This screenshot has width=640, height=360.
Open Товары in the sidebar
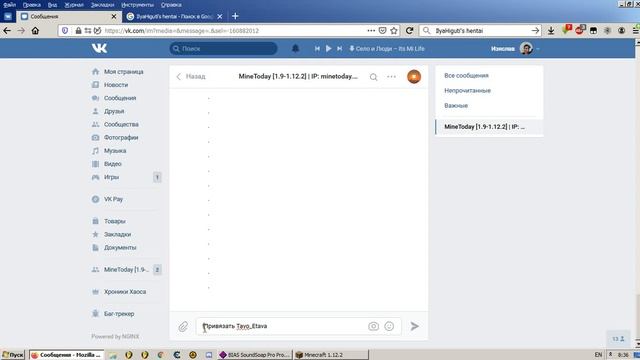pyautogui.click(x=114, y=221)
